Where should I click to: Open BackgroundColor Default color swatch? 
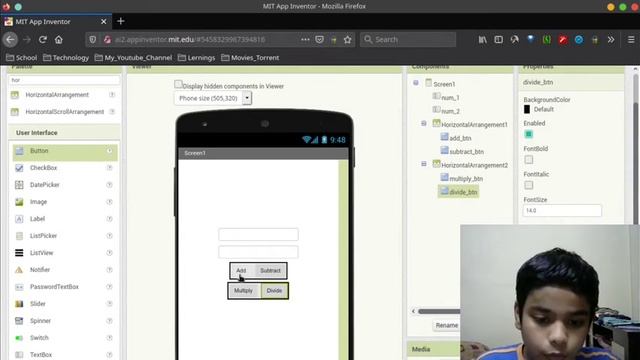[x=527, y=109]
